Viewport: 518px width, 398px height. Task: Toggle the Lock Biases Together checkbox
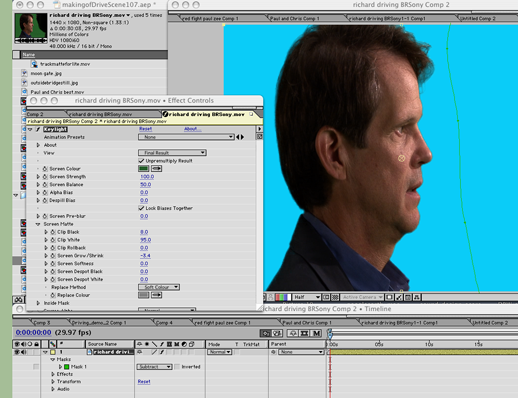click(141, 208)
